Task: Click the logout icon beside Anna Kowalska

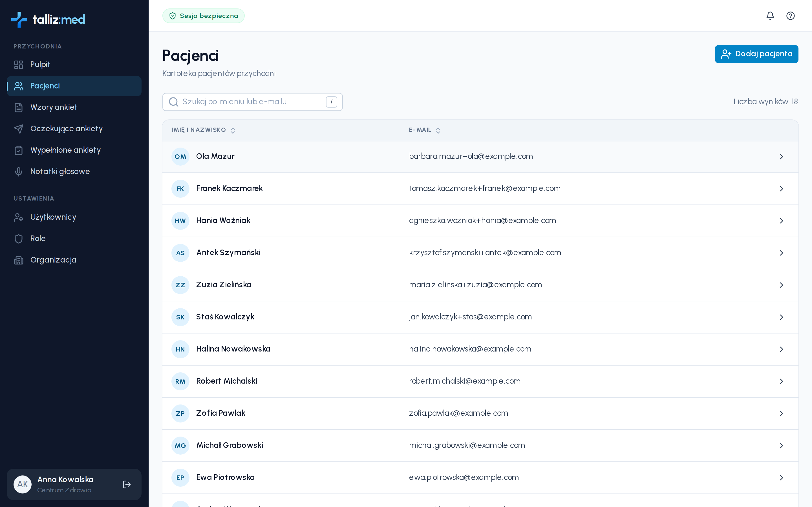Action: (127, 484)
